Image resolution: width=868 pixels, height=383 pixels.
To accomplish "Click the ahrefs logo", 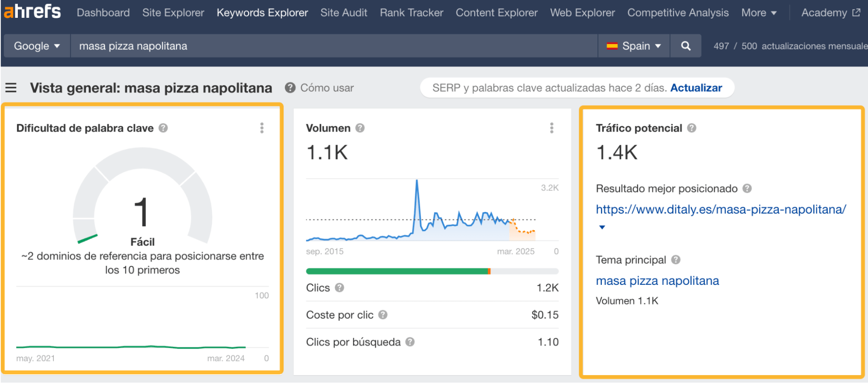I will [x=33, y=12].
